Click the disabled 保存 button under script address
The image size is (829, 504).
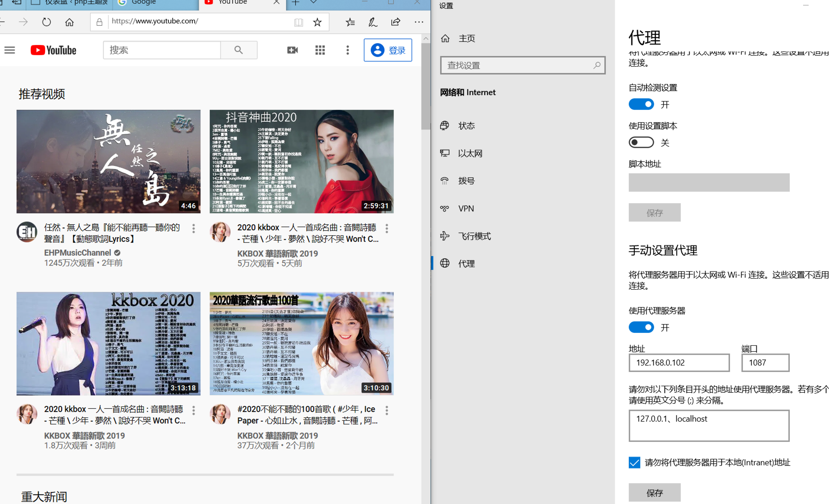[x=654, y=213]
